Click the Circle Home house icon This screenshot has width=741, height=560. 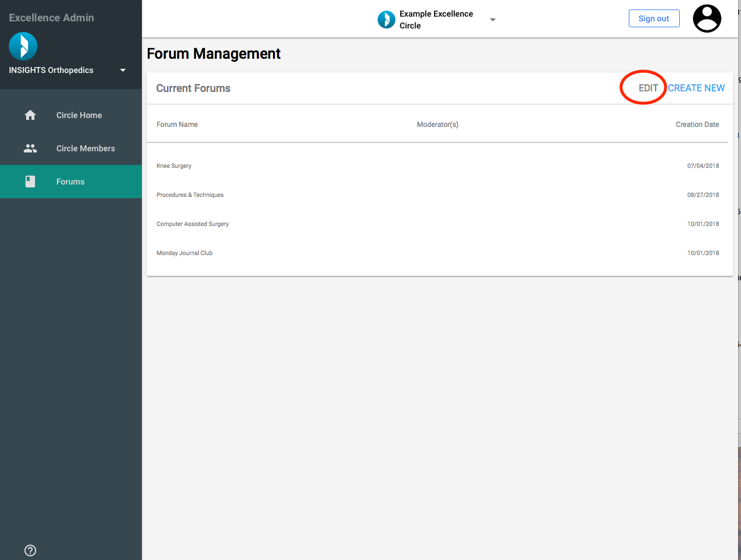click(x=30, y=115)
